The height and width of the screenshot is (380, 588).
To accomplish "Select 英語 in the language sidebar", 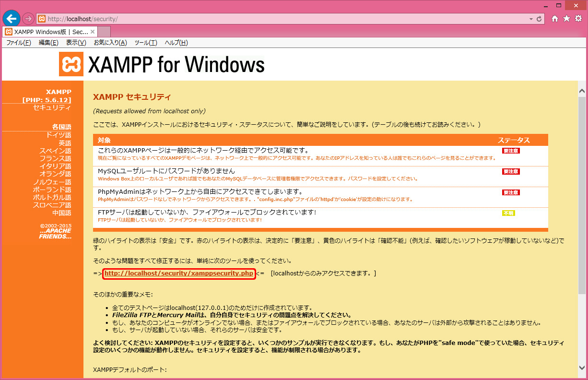I will click(65, 143).
